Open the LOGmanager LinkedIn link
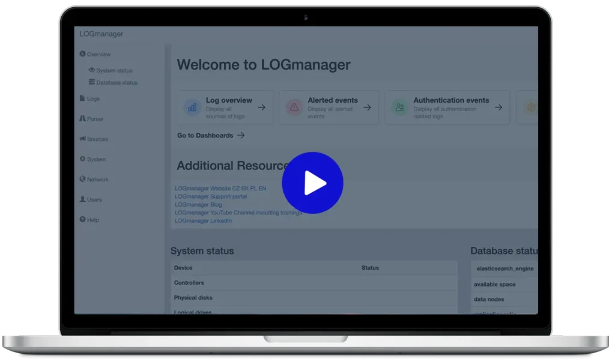Viewport: 615px width, 364px height. pyautogui.click(x=203, y=221)
